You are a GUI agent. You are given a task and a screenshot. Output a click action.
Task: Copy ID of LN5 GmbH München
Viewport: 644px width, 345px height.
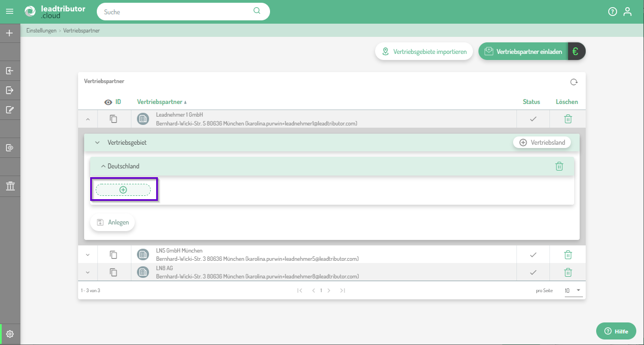[x=114, y=254]
